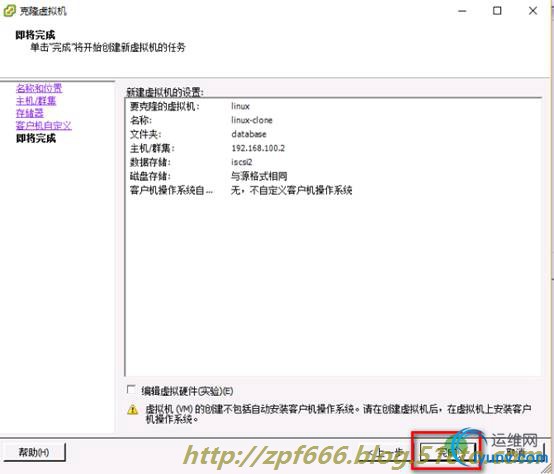Select the value 无，不自定义客户机操作系统
The height and width of the screenshot is (474, 554).
tap(291, 190)
